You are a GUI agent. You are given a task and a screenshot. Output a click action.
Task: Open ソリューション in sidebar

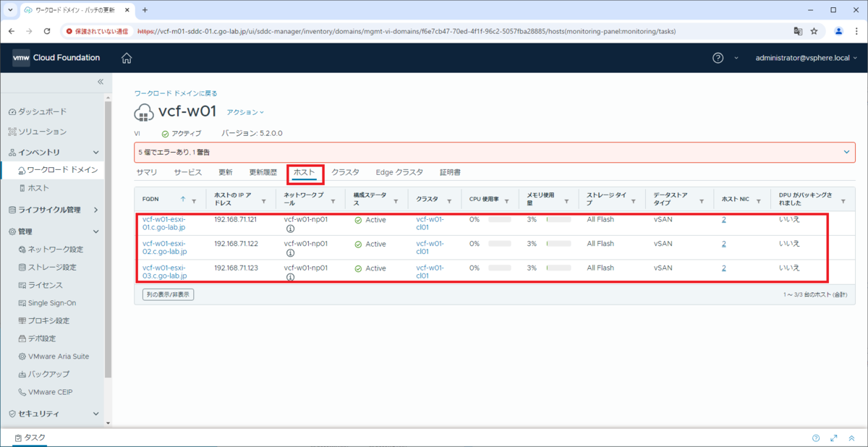coord(38,132)
